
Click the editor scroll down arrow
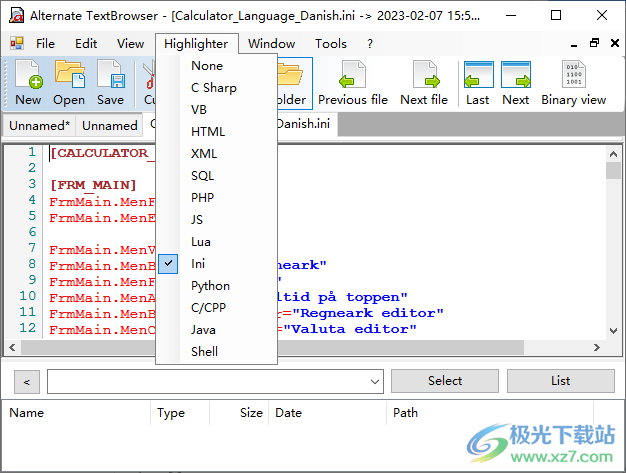tap(613, 331)
